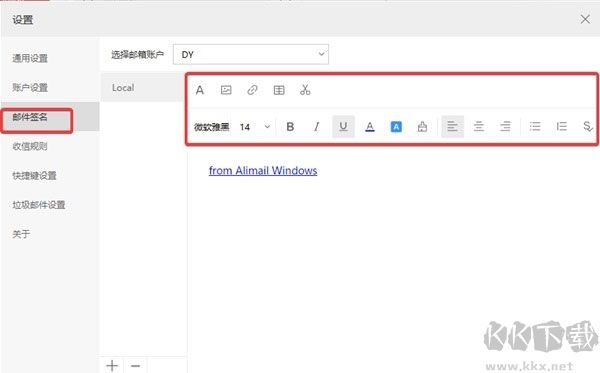
Task: Toggle italic formatting
Action: point(316,127)
